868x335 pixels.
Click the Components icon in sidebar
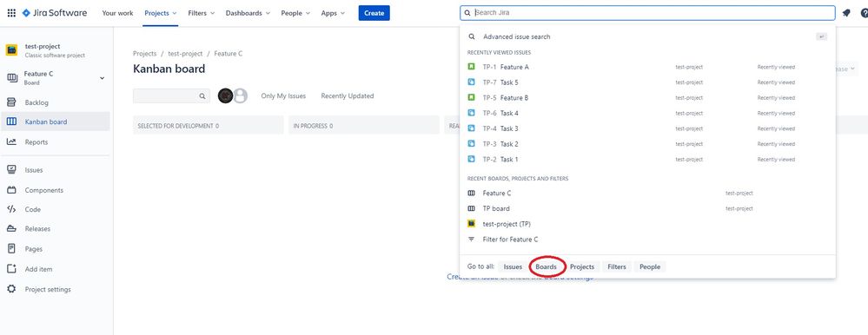pos(11,190)
